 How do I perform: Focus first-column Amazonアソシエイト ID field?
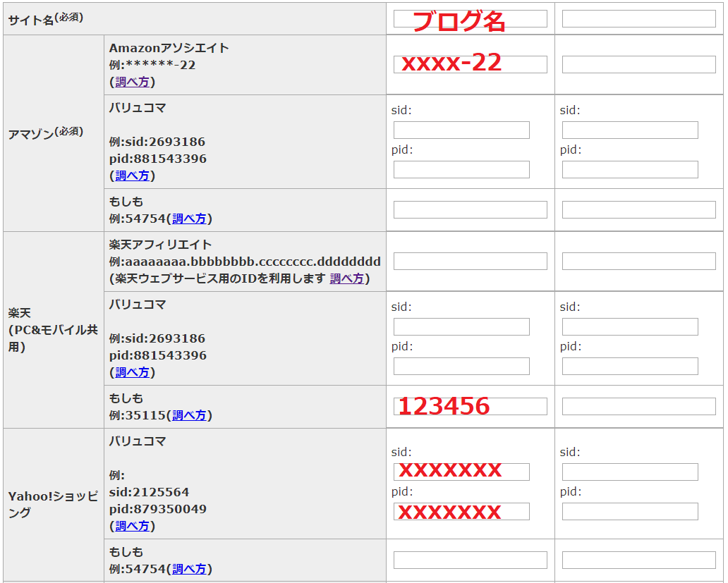(x=471, y=64)
